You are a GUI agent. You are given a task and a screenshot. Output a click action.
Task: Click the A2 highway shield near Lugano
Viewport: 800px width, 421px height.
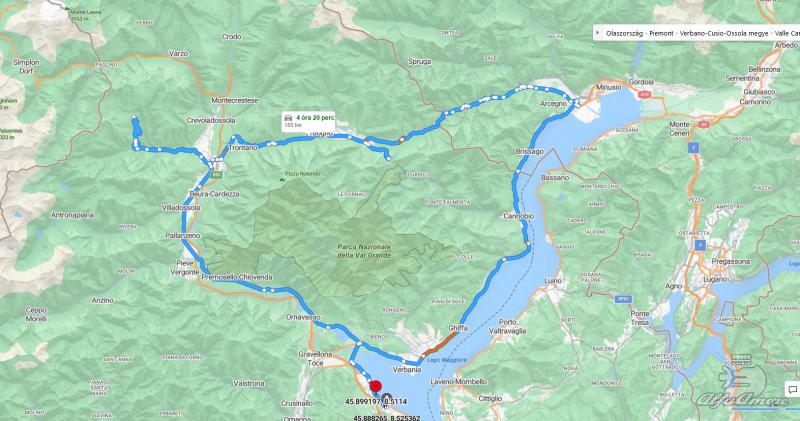[x=702, y=245]
